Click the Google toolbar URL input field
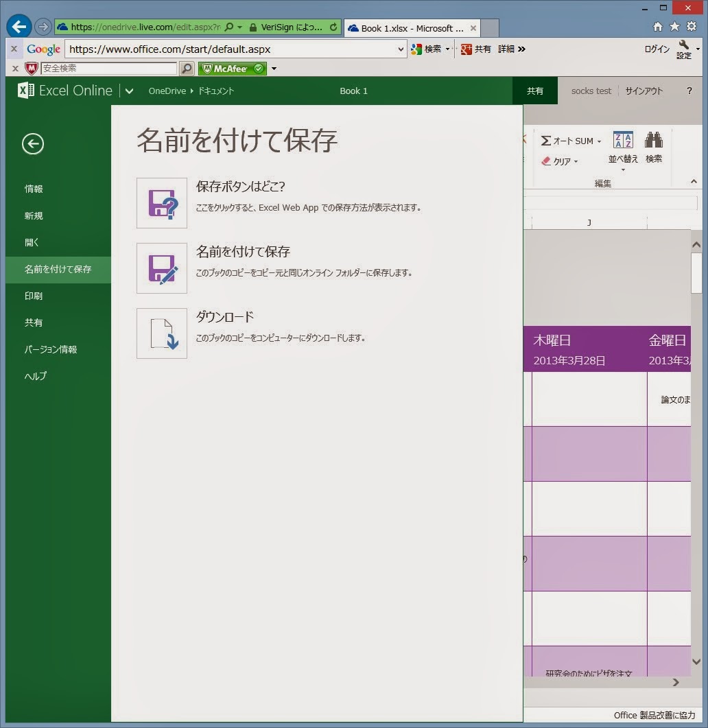The height and width of the screenshot is (728, 708). point(231,49)
